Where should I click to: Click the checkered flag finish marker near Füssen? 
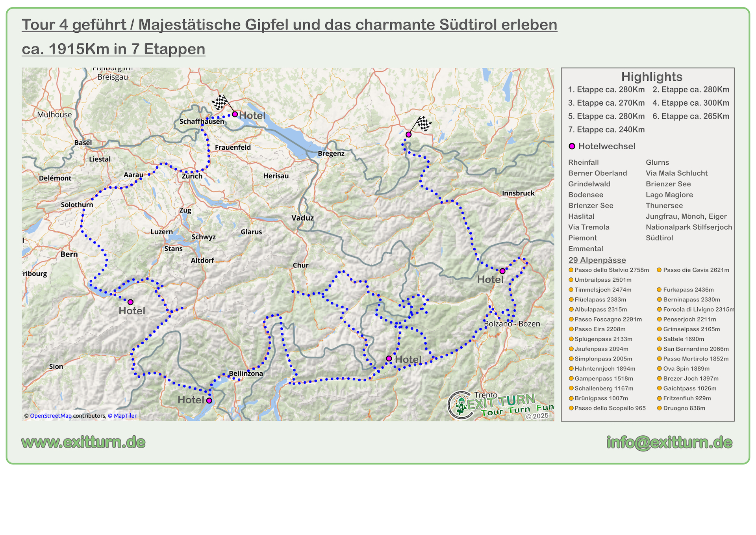pos(424,123)
